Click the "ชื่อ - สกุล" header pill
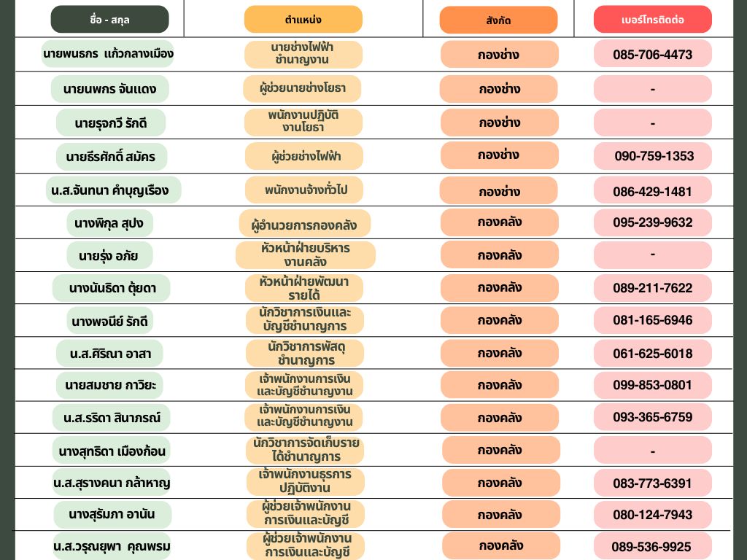The width and height of the screenshot is (747, 560). 109,20
